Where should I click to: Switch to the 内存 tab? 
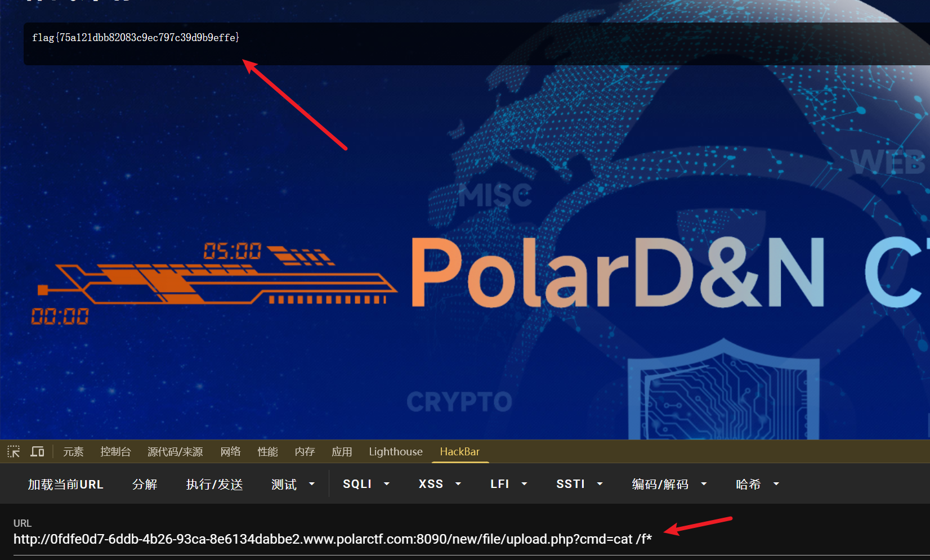tap(305, 451)
